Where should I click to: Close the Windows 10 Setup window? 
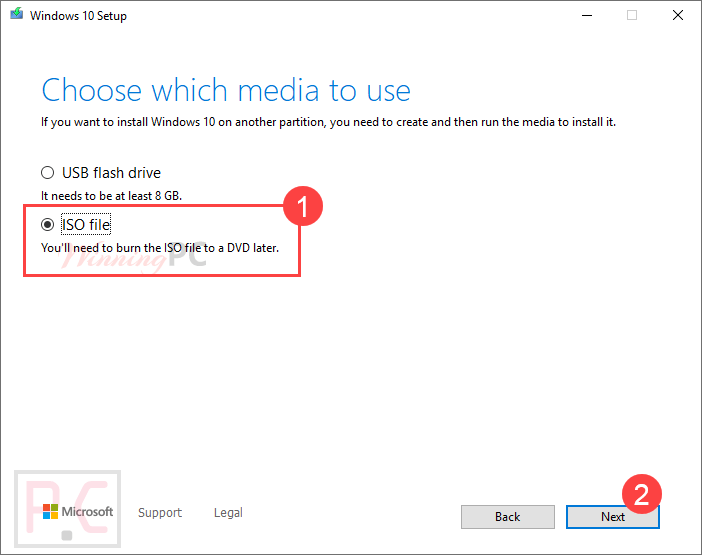click(678, 15)
